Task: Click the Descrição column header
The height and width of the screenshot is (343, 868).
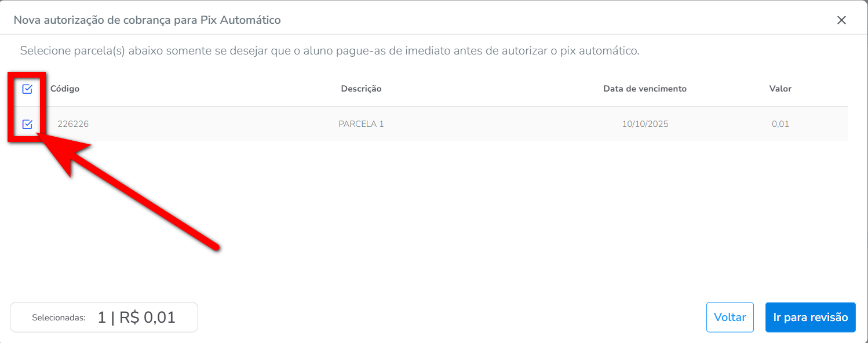Action: [361, 89]
